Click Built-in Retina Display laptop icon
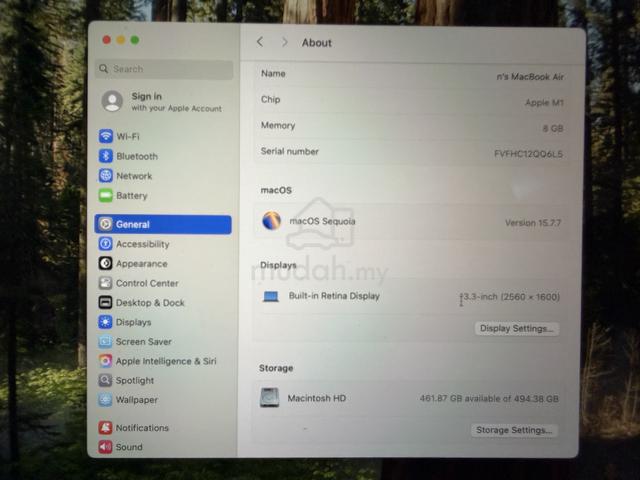Viewport: 640px width, 480px height. coord(271,296)
